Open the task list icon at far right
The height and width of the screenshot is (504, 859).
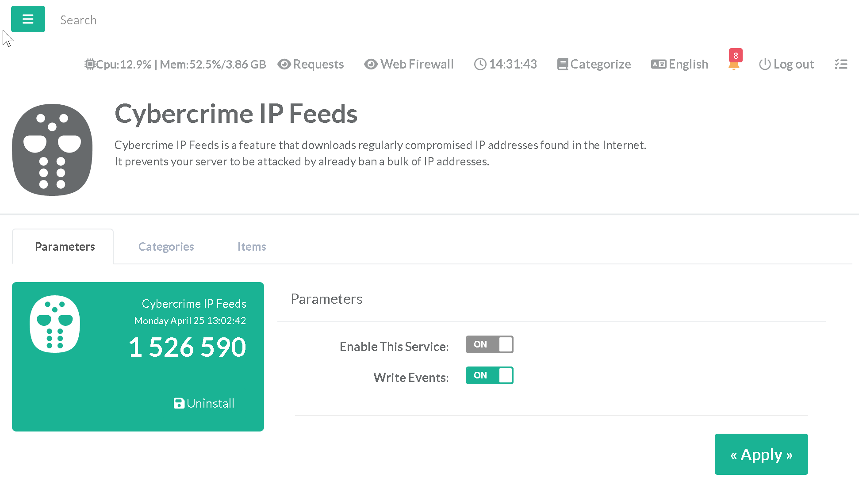[841, 65]
